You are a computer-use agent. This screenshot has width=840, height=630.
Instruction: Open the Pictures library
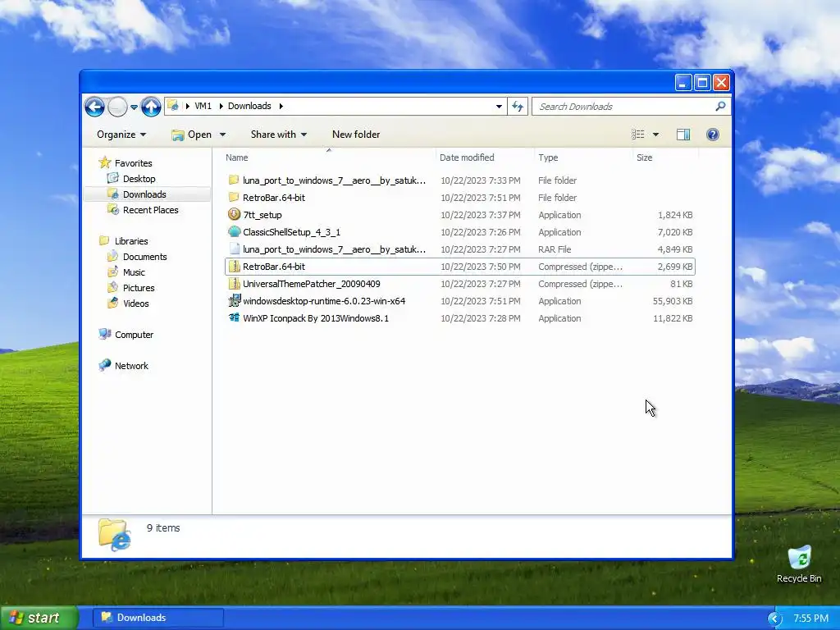[139, 288]
